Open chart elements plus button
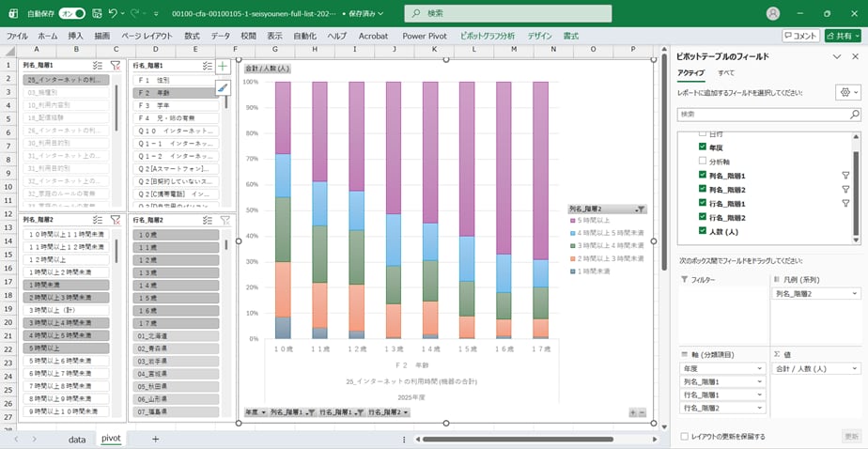The width and height of the screenshot is (868, 449). click(223, 66)
